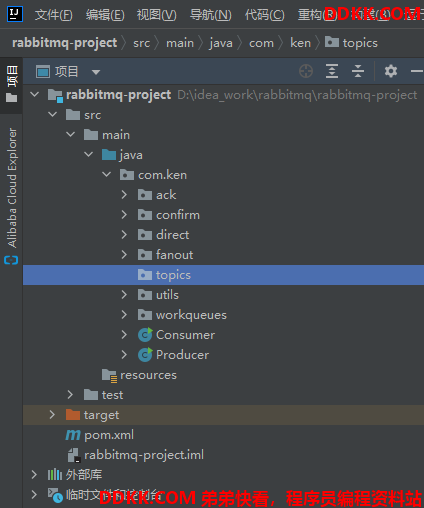Click the Expand All toolbar icon
The width and height of the screenshot is (424, 508).
(x=332, y=71)
